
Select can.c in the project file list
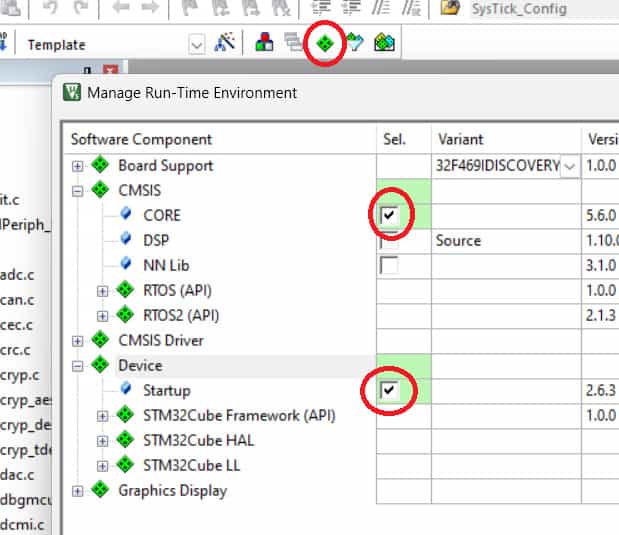coord(17,300)
